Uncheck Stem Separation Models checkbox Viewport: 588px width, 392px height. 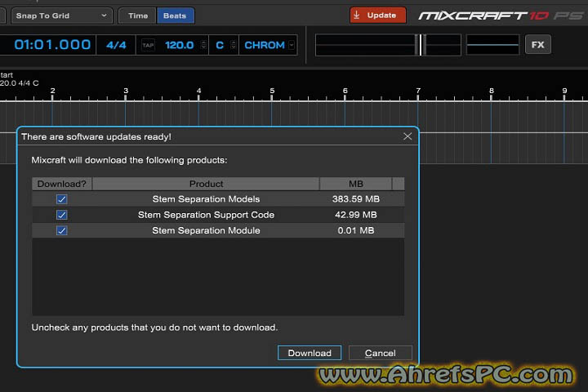click(62, 198)
